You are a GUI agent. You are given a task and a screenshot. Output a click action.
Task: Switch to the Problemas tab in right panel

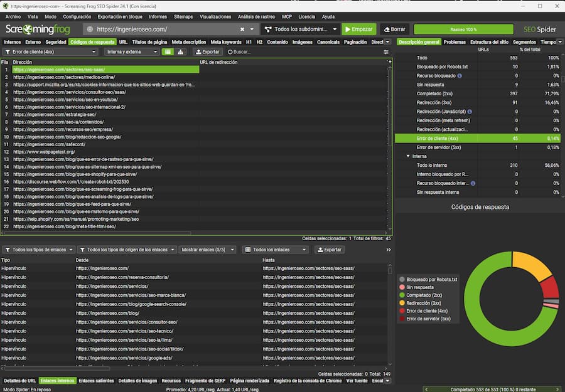tap(455, 42)
